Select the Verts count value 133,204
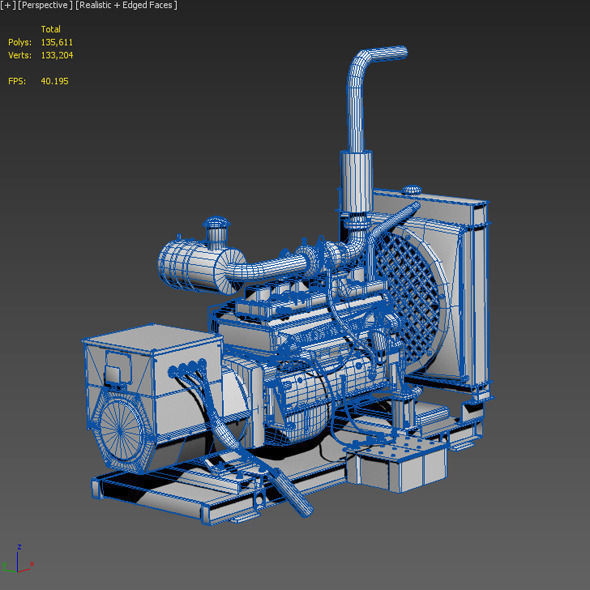Image resolution: width=590 pixels, height=590 pixels. [x=57, y=55]
